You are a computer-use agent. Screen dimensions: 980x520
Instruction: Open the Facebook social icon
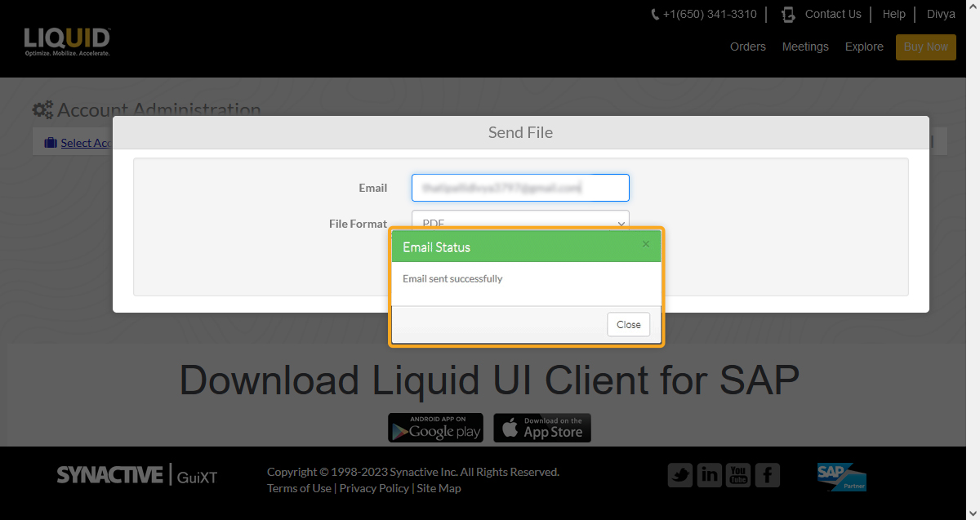pos(767,475)
